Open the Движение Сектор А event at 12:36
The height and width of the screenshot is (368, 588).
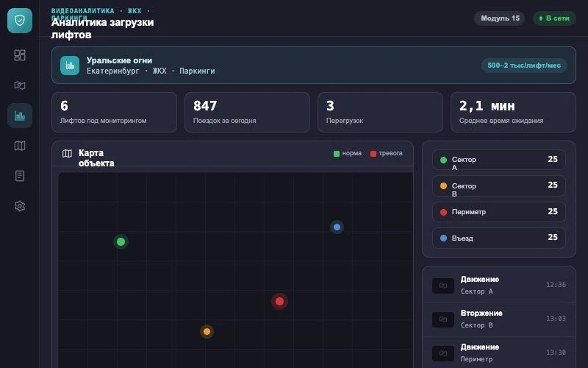click(499, 286)
